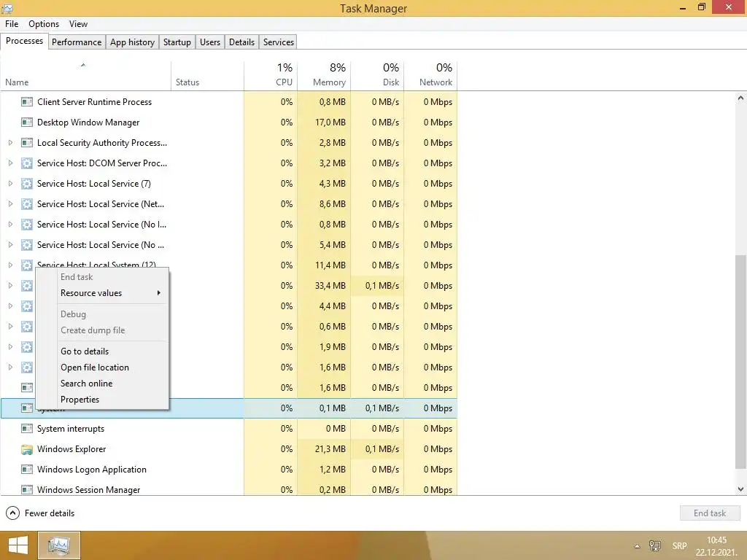Click the Task Manager taskbar icon
This screenshot has width=747, height=560.
[x=59, y=545]
